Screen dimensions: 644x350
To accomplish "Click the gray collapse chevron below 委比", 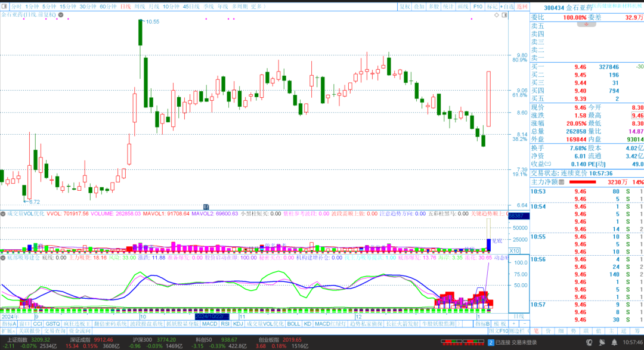I will tap(586, 24).
